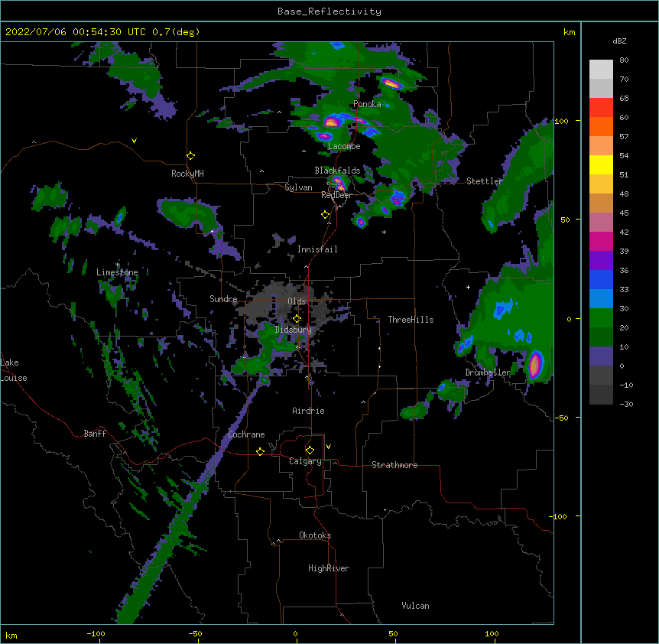The image size is (659, 644).
Task: Click the yellow diamond marker south of RedDeer
Action: click(x=325, y=215)
